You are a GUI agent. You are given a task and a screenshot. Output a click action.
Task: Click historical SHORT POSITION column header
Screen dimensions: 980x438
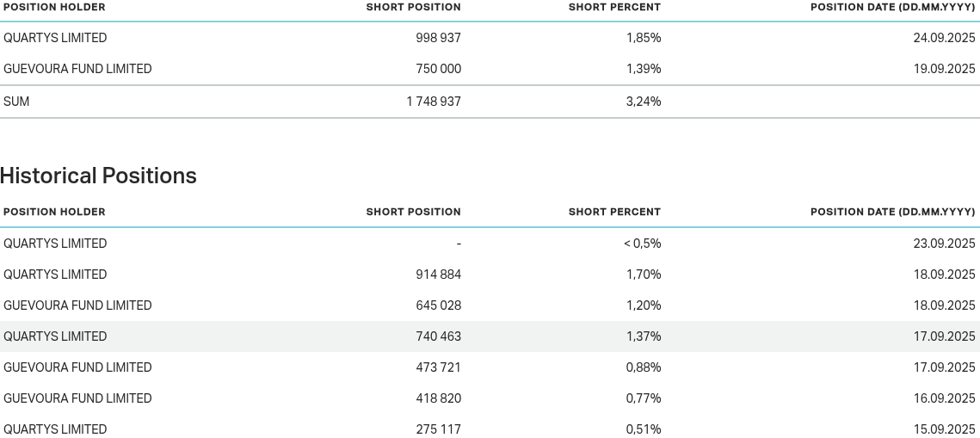(x=413, y=212)
